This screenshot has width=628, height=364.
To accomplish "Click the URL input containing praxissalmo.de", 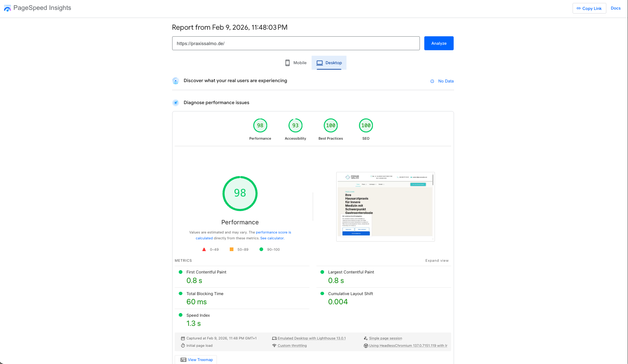I will pos(296,43).
